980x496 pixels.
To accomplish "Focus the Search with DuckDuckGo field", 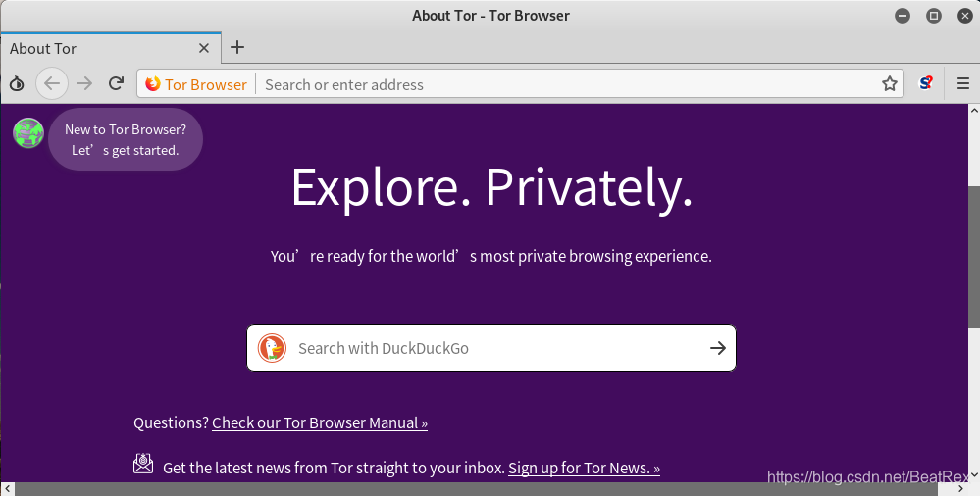I will 491,348.
